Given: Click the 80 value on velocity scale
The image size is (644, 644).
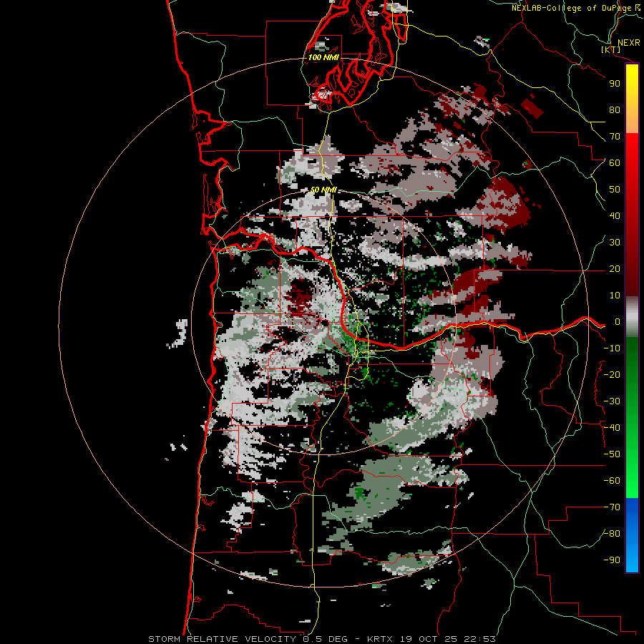Looking at the screenshot, I should (x=615, y=110).
